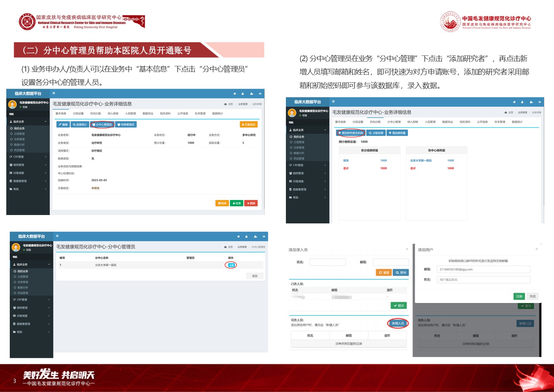Click the red 删除 button
554x392 pixels.
click(x=251, y=203)
